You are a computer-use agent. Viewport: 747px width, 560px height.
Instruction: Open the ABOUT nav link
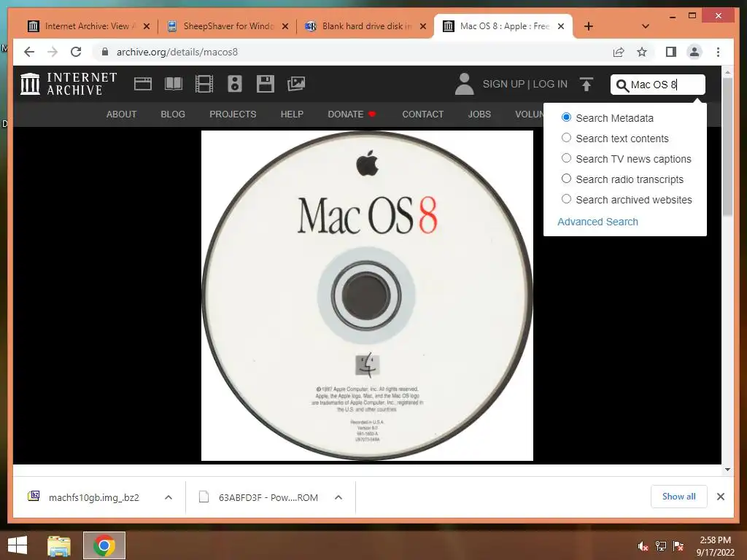click(122, 114)
